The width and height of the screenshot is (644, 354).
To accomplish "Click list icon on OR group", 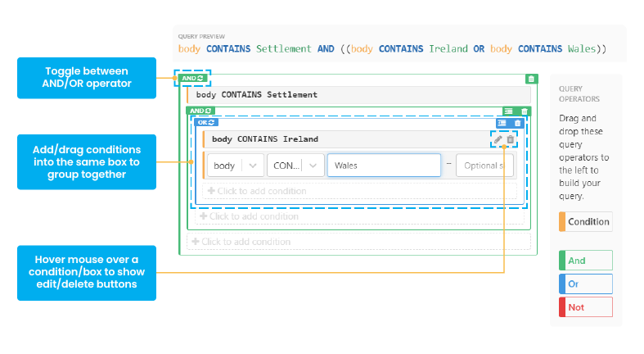I will click(x=502, y=123).
